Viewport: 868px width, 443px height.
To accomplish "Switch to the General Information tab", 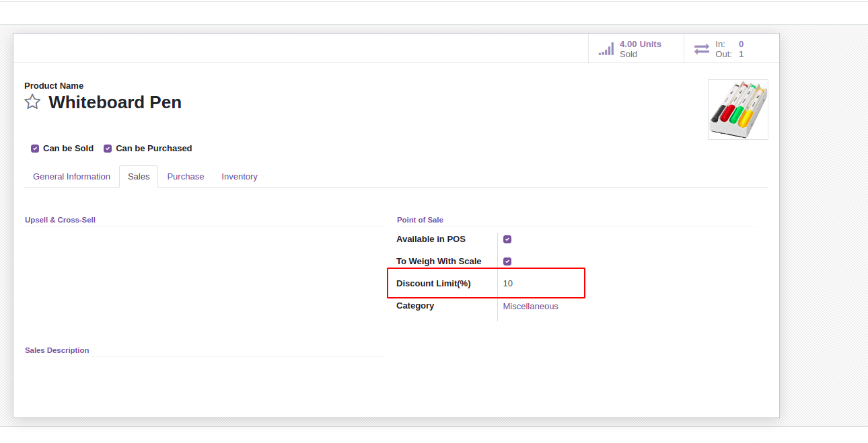I will click(x=71, y=177).
